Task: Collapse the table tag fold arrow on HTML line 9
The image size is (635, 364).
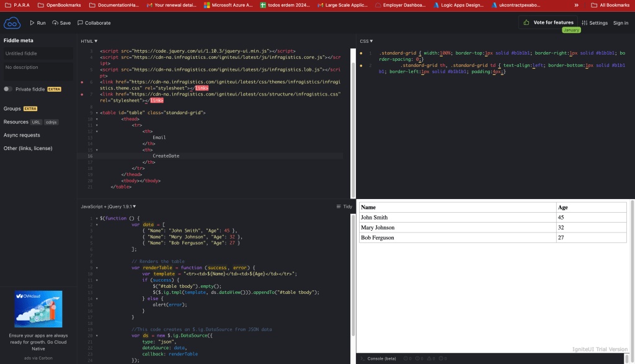Action: click(97, 113)
